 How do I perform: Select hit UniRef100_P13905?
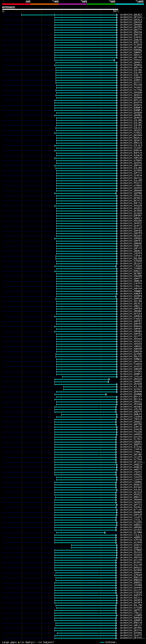(131, 45)
